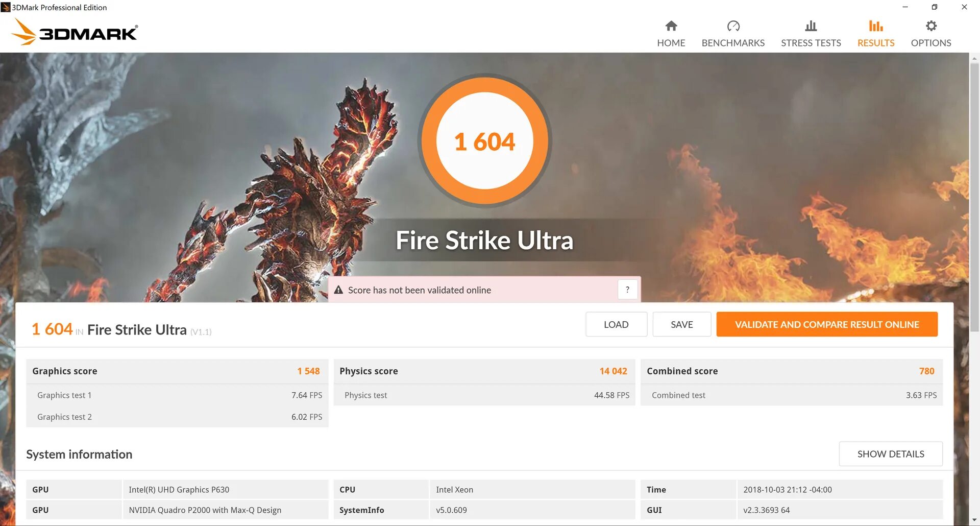
Task: Click the Graphics score label
Action: click(65, 371)
